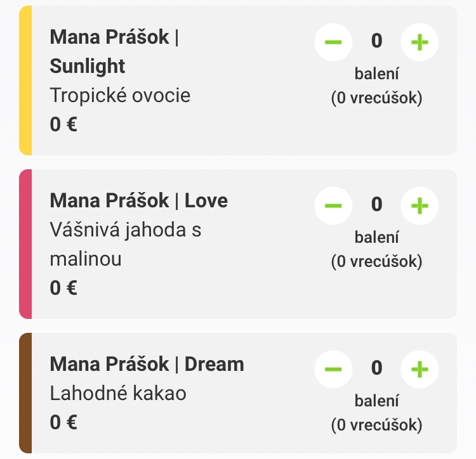
Task: Click the Dream 0 vrecúšok label
Action: pos(376,425)
